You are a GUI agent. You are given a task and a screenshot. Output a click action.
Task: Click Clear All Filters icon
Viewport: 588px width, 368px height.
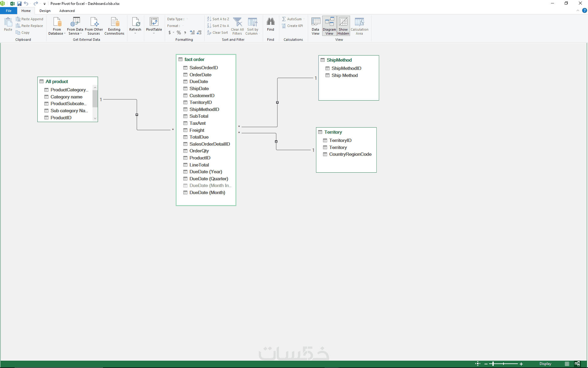[x=237, y=26]
